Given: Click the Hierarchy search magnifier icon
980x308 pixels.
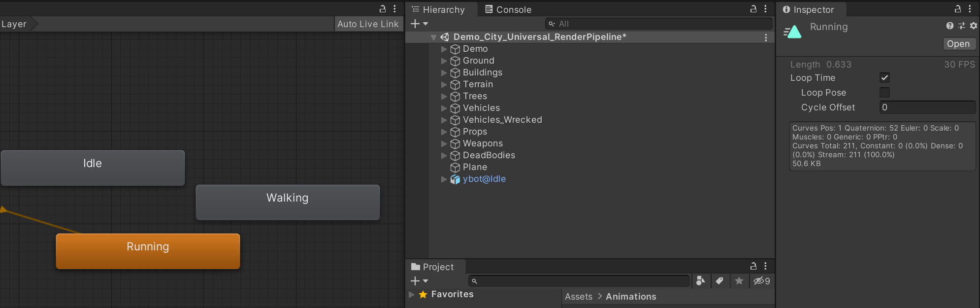Looking at the screenshot, I should [552, 24].
